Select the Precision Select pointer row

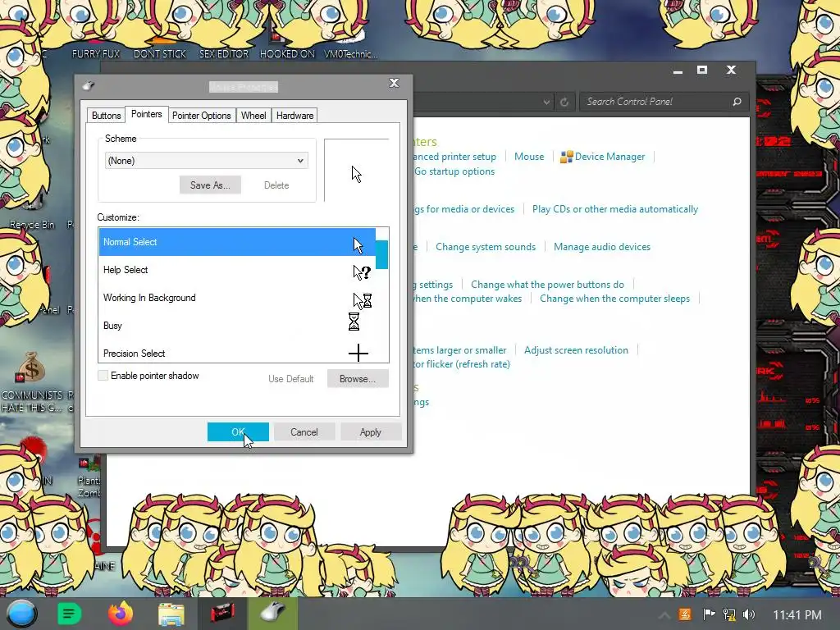(x=237, y=353)
